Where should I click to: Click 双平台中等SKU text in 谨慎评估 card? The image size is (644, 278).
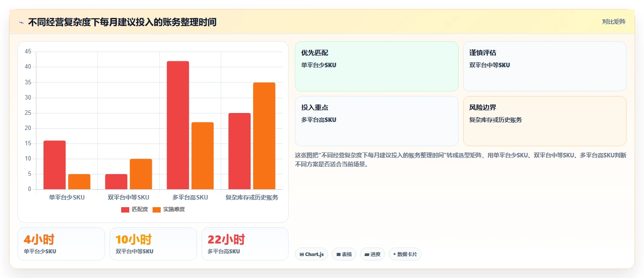click(490, 65)
